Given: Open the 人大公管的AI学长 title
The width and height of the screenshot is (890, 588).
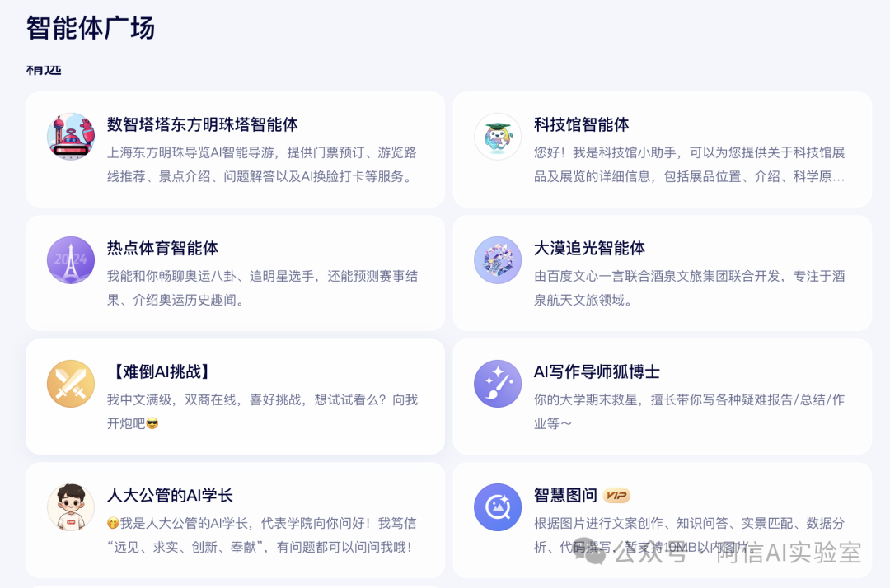Looking at the screenshot, I should click(x=170, y=495).
